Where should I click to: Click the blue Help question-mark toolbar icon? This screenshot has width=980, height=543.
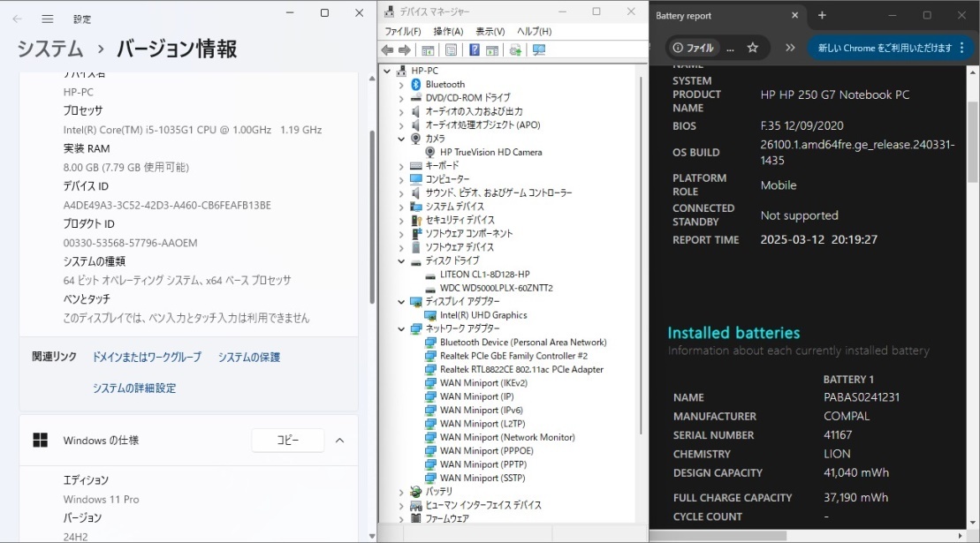[x=475, y=50]
